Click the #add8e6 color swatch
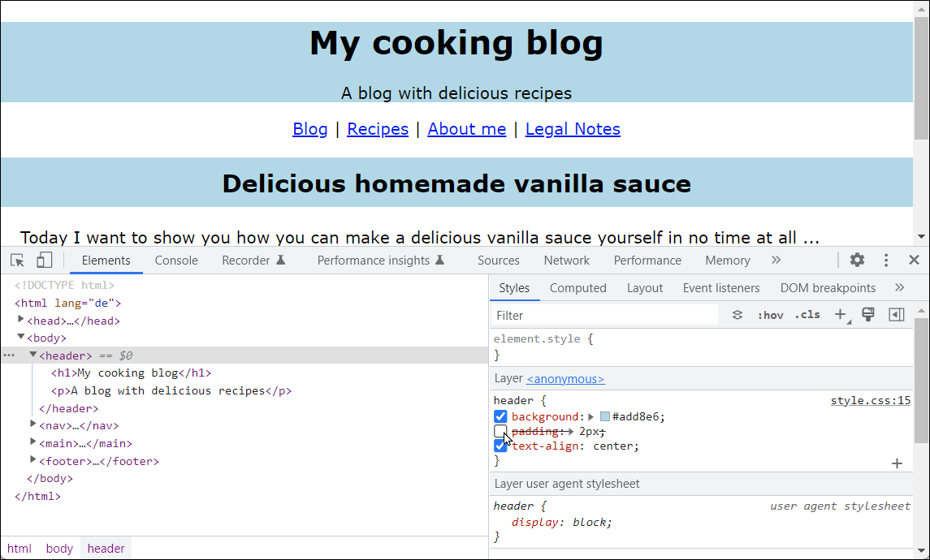The image size is (930, 560). (x=603, y=416)
